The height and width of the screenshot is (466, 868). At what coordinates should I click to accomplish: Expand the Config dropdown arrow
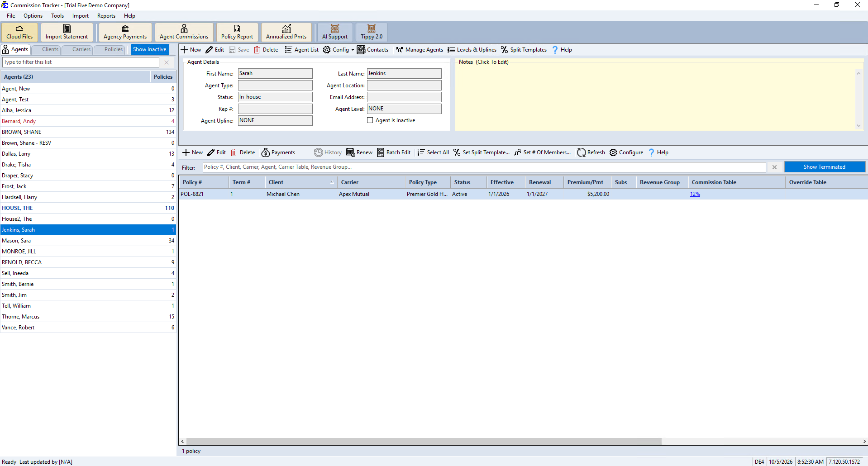(x=353, y=50)
